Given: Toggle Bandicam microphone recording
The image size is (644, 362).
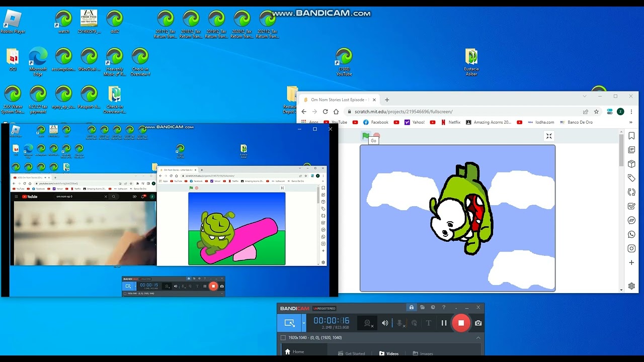Looking at the screenshot, I should click(400, 323).
